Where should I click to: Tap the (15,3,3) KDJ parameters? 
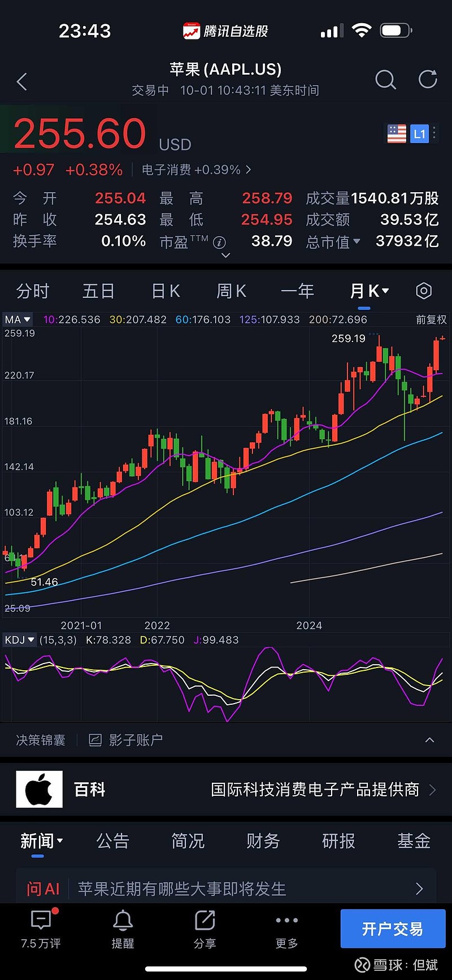point(58,640)
